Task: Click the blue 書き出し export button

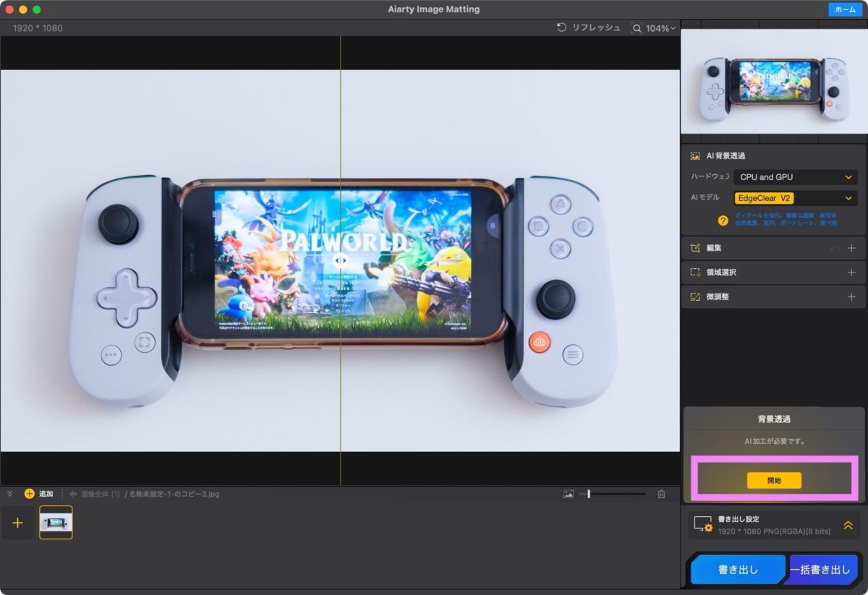Action: [x=737, y=570]
